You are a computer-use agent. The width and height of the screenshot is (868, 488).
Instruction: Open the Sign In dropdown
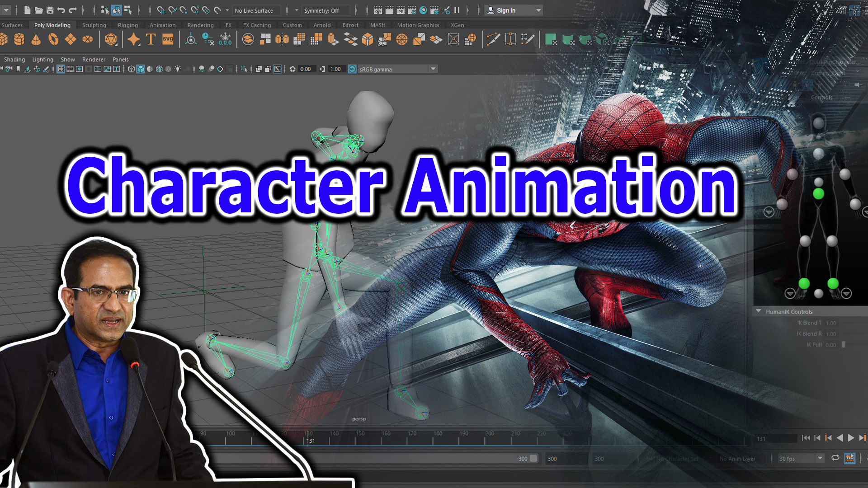pyautogui.click(x=513, y=10)
